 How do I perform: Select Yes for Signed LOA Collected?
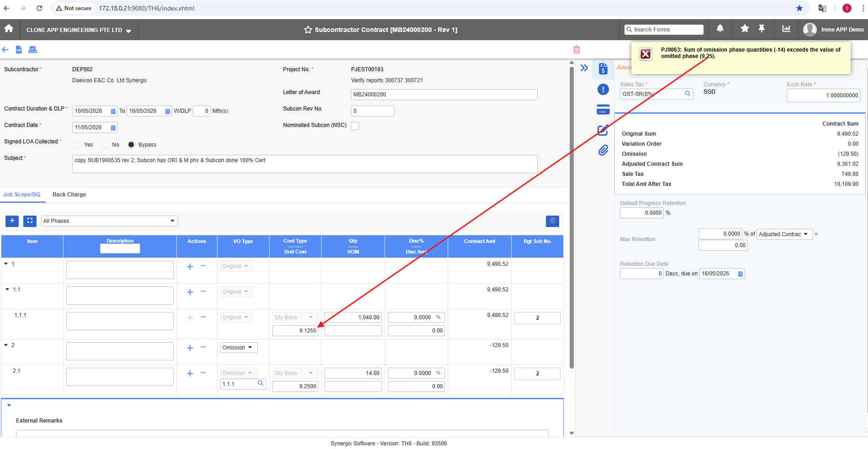click(77, 145)
